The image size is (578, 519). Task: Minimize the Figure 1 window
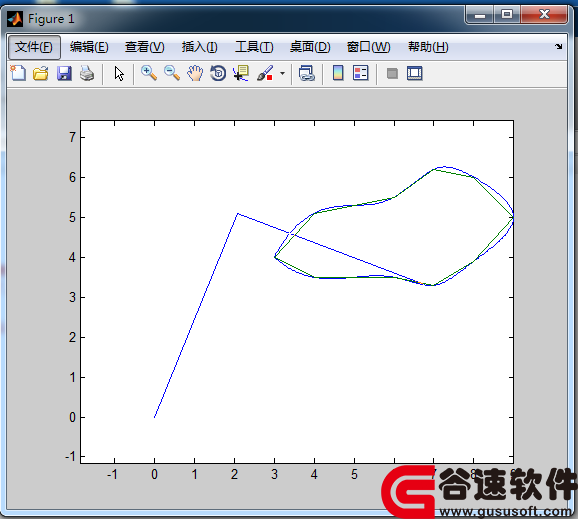[x=480, y=15]
